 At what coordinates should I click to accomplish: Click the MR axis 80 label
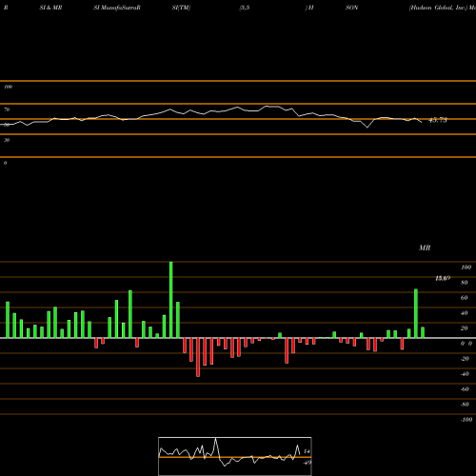coord(465,283)
